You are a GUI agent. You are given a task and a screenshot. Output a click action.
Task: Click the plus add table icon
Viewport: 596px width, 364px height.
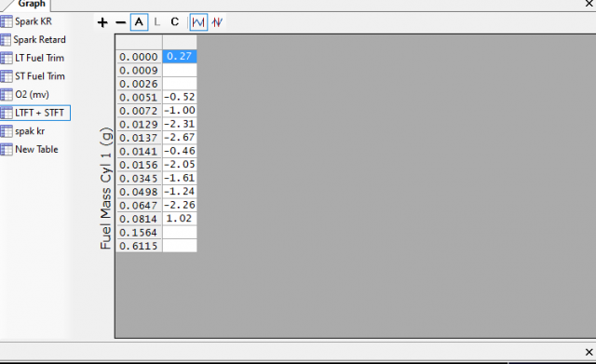pos(102,22)
